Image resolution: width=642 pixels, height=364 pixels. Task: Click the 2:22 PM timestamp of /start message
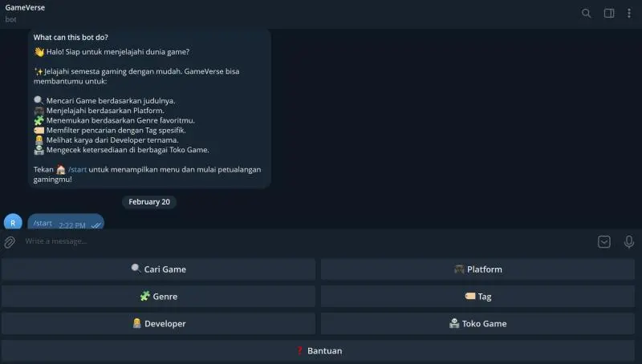coord(72,225)
